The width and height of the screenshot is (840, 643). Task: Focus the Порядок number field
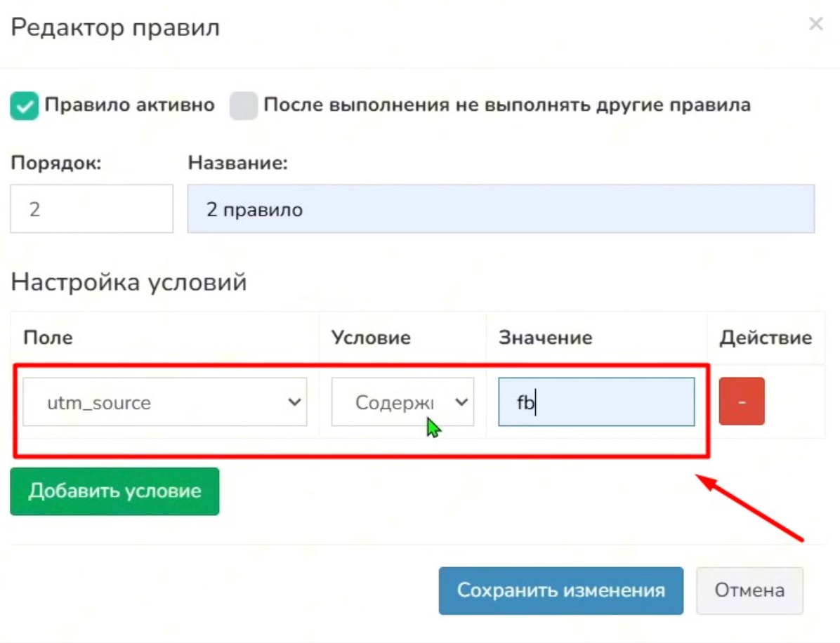[91, 209]
